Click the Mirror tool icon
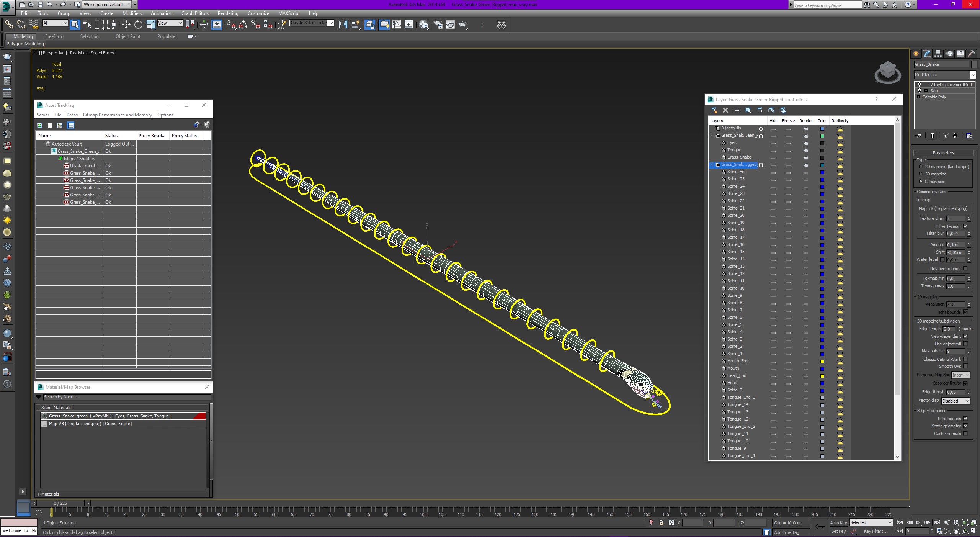The image size is (980, 537). (x=343, y=25)
